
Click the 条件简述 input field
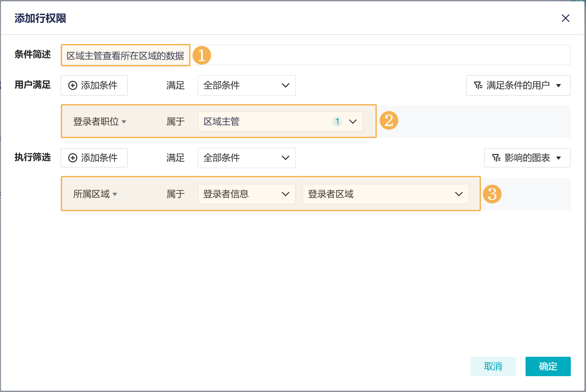[x=315, y=55]
